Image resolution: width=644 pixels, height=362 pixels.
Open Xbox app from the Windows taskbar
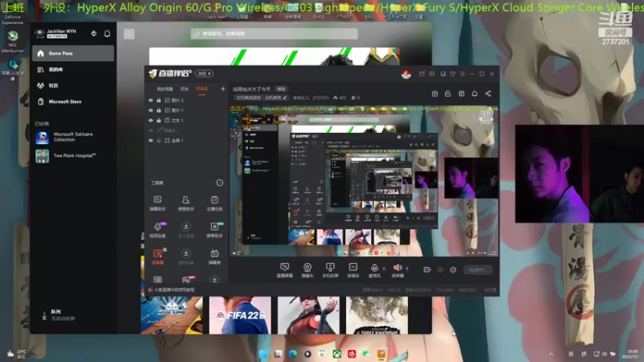click(336, 354)
